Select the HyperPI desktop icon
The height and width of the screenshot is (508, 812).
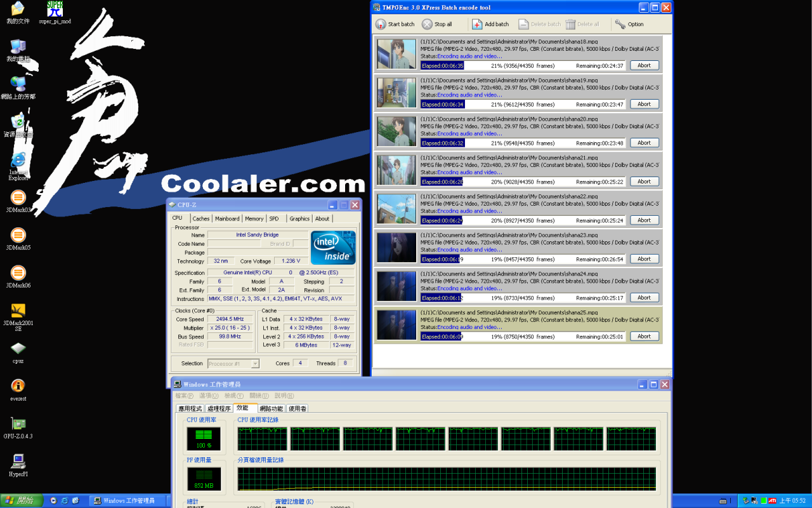pyautogui.click(x=18, y=465)
